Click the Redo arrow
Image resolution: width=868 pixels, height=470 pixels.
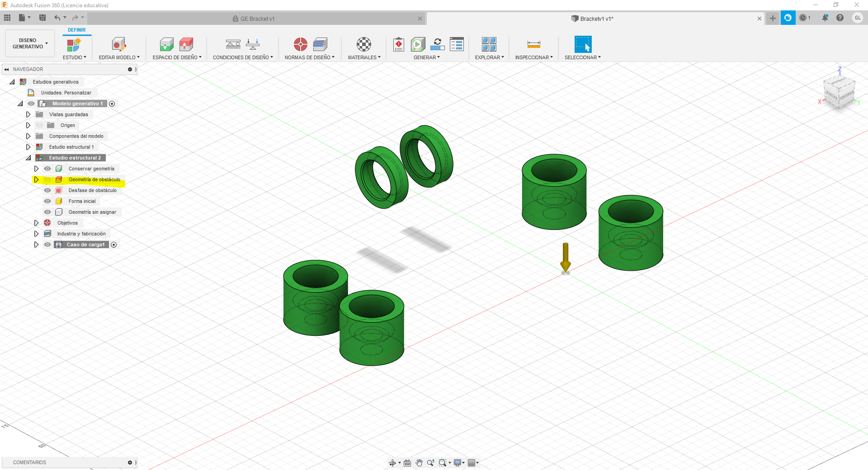point(75,18)
